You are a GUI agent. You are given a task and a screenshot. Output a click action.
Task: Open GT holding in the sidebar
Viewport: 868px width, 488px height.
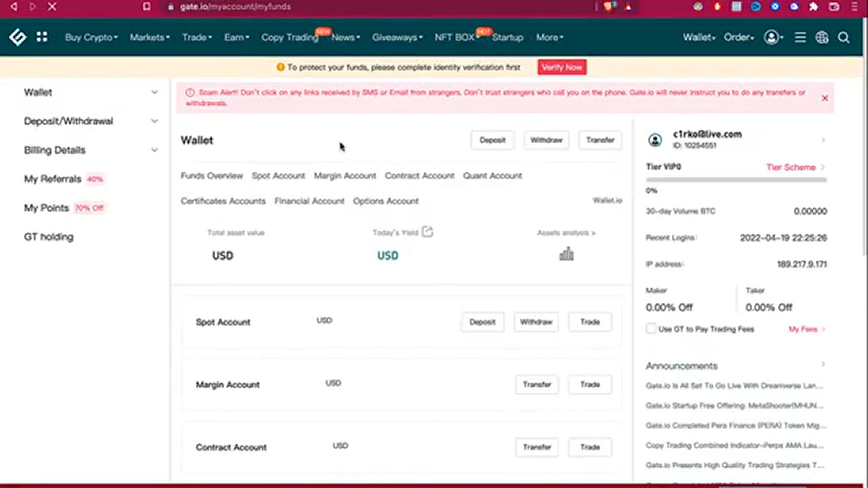coord(48,237)
